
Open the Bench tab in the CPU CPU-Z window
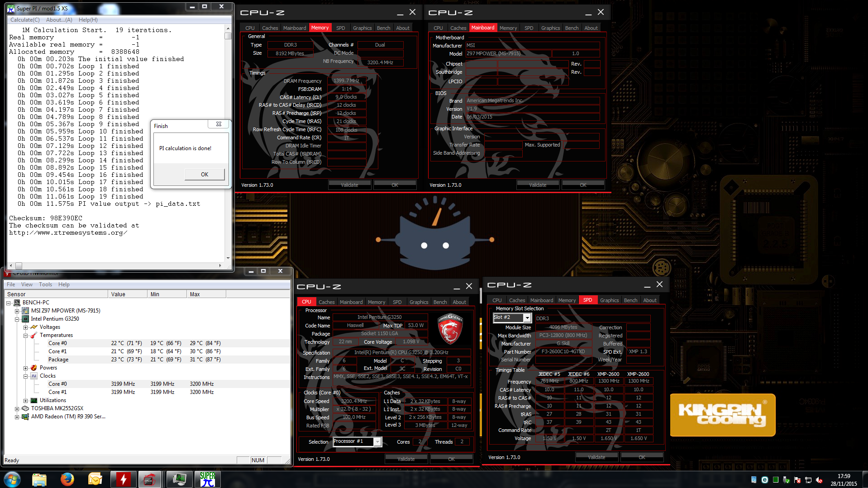point(440,302)
